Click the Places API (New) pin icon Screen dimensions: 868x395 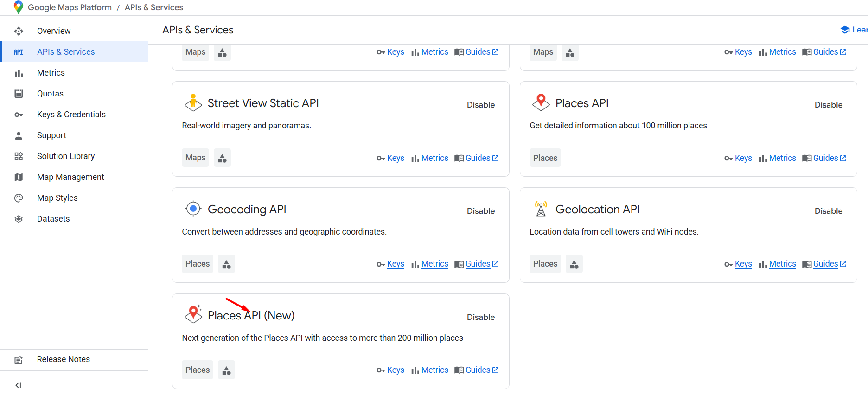tap(193, 314)
